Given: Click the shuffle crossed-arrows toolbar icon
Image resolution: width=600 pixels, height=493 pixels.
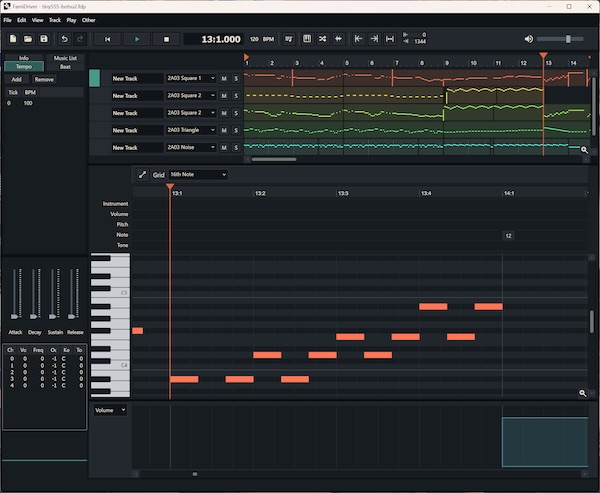Looking at the screenshot, I should click(323, 39).
